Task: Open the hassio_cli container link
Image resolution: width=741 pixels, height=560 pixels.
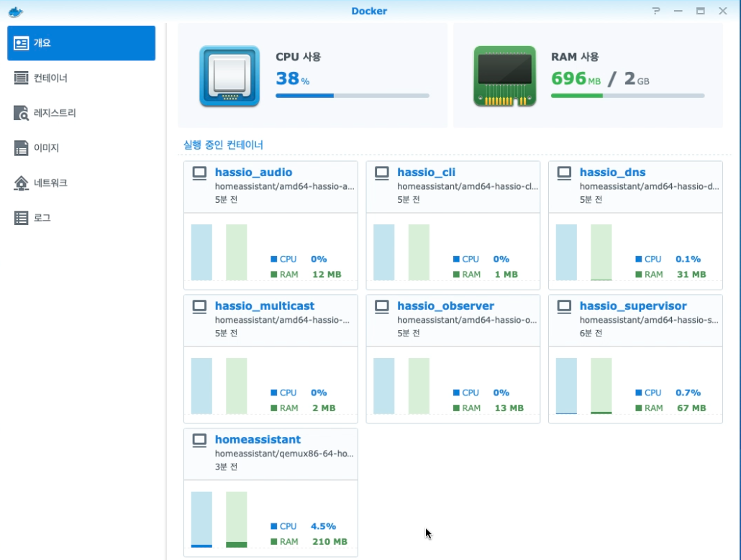Action: (427, 173)
